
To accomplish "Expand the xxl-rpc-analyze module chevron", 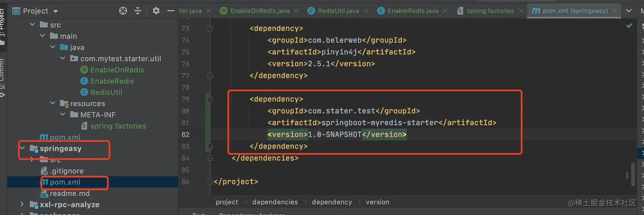I will point(22,204).
